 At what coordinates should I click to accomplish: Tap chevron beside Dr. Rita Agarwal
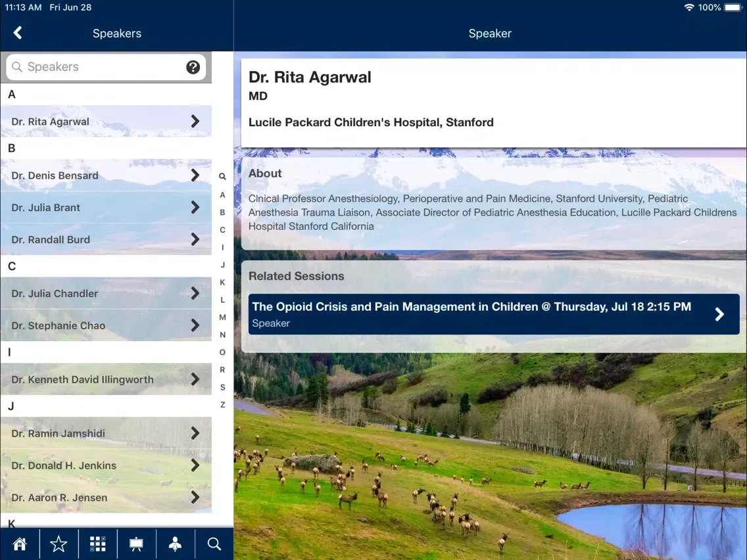195,122
